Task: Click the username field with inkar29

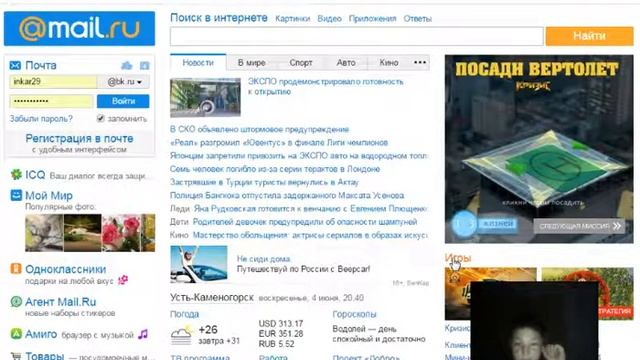Action: [53, 82]
